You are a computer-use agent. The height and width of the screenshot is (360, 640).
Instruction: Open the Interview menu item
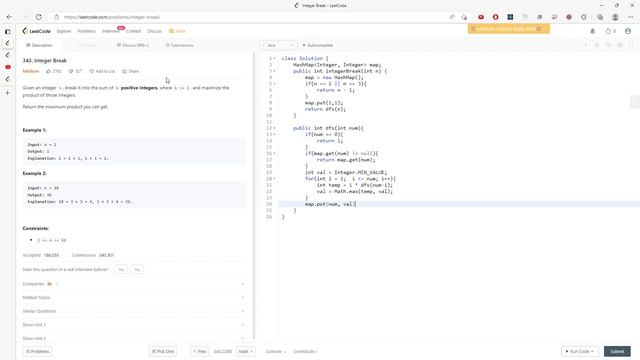[111, 31]
